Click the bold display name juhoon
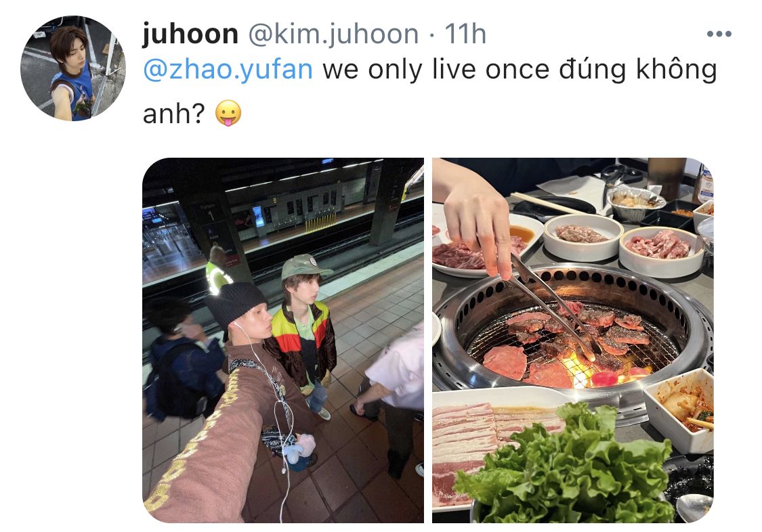This screenshot has width=762, height=532. [190, 34]
